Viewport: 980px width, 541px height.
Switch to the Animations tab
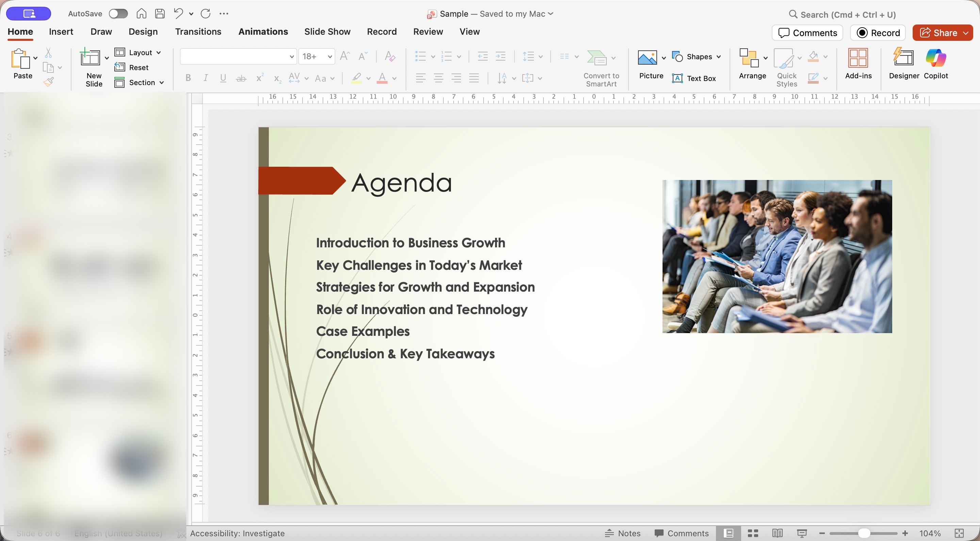(x=263, y=32)
